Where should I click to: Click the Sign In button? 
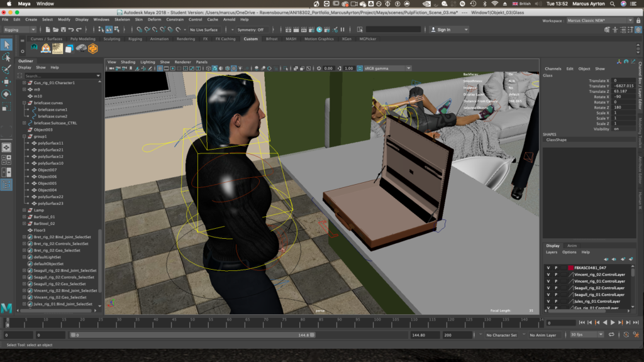448,30
